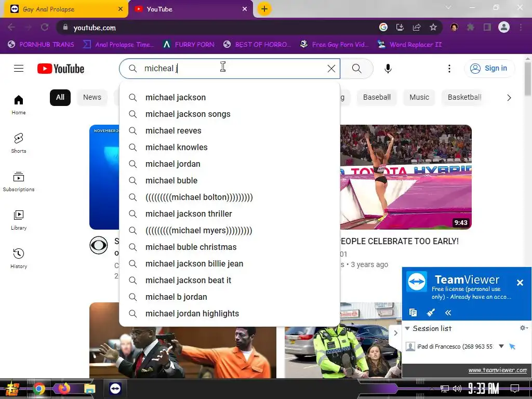Close the TeamViewer panel
This screenshot has height=399, width=532.
pos(520,282)
